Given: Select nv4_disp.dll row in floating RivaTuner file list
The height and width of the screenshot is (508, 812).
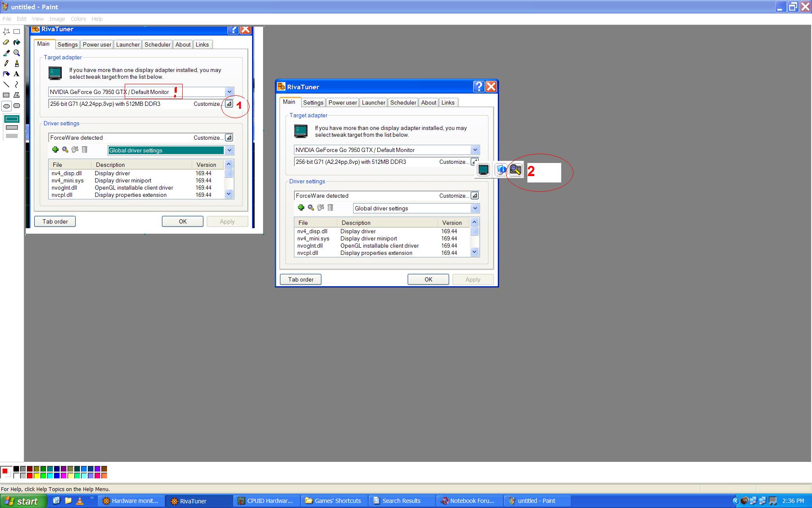Looking at the screenshot, I should 382,231.
